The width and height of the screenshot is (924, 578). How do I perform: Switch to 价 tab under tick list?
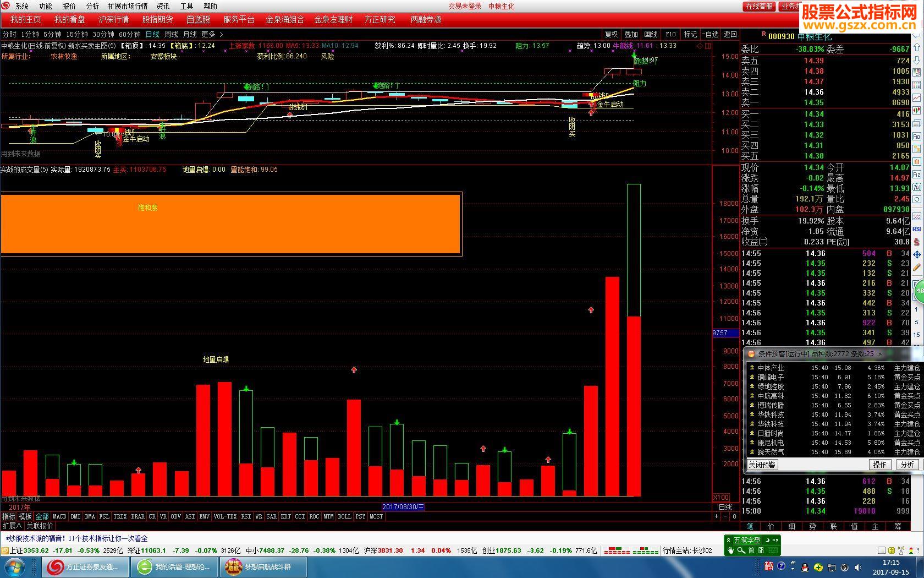pyautogui.click(x=771, y=526)
